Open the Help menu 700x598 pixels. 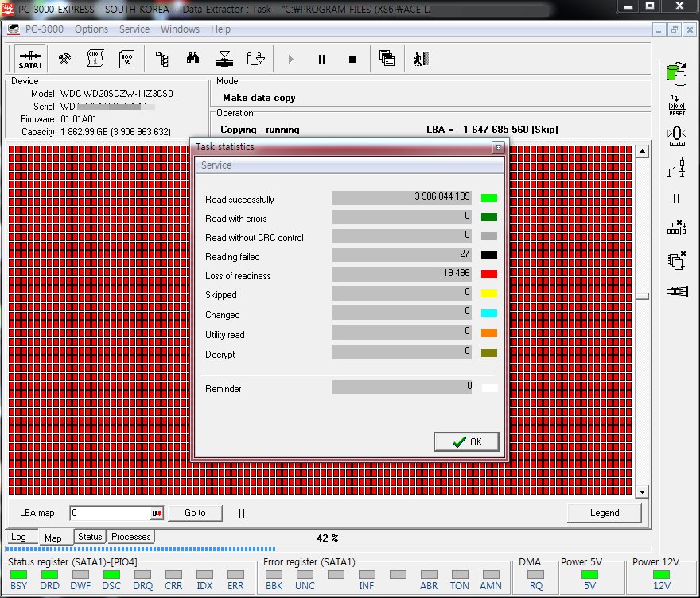click(220, 29)
